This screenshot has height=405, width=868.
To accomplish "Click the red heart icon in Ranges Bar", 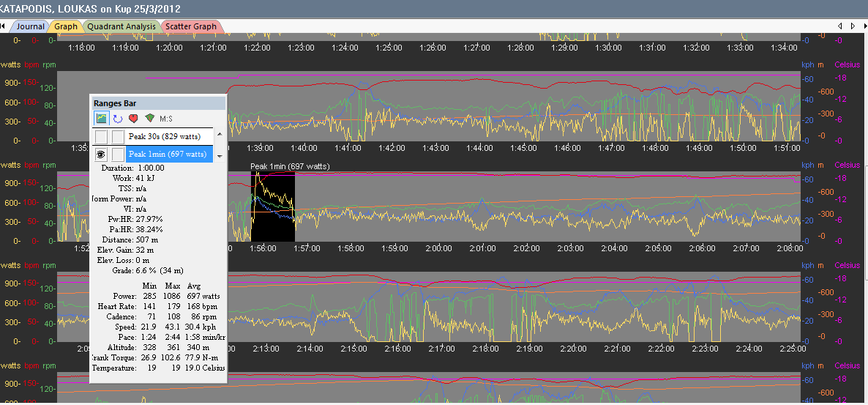I will click(133, 118).
